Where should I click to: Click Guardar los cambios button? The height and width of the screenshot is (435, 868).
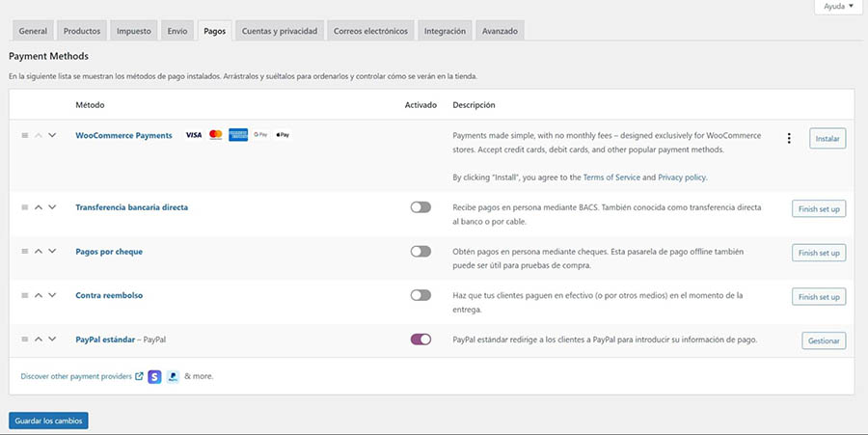pyautogui.click(x=49, y=421)
